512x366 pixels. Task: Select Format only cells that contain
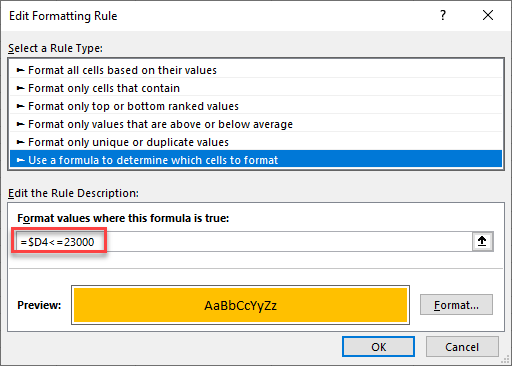(x=256, y=88)
